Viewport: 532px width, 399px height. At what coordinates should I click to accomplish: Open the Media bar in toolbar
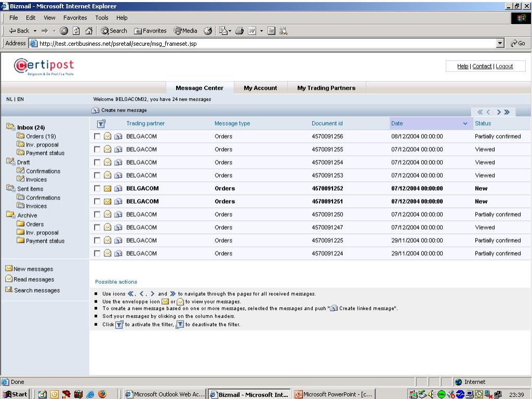coord(185,31)
